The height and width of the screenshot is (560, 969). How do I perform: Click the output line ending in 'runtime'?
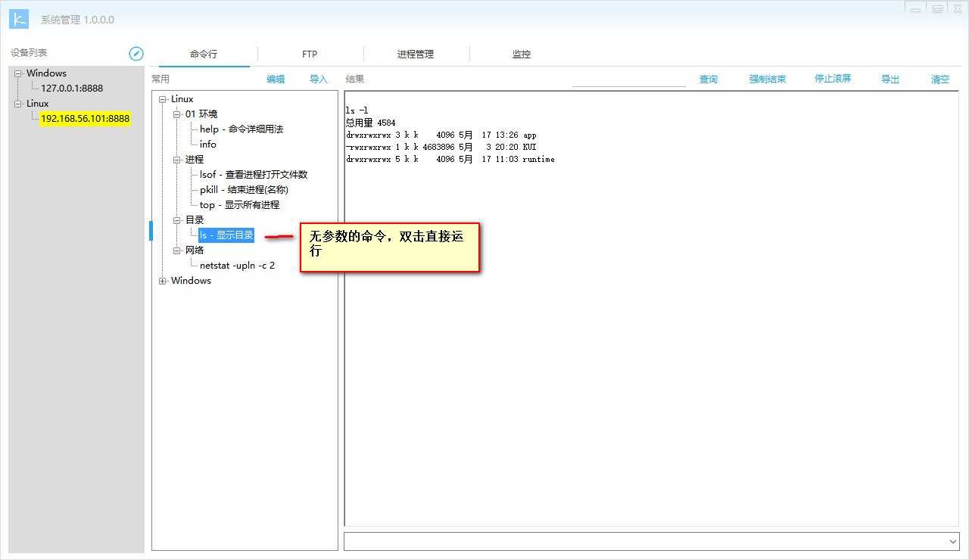pos(450,159)
